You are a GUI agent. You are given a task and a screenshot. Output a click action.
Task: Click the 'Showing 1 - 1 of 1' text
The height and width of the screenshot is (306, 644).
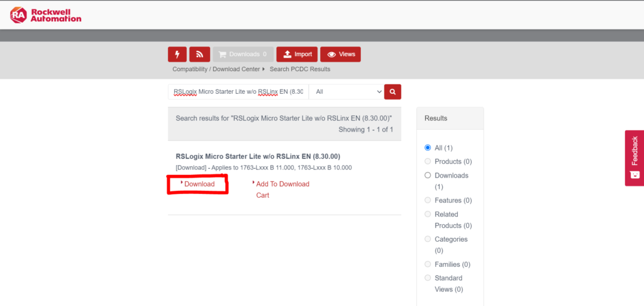click(365, 130)
